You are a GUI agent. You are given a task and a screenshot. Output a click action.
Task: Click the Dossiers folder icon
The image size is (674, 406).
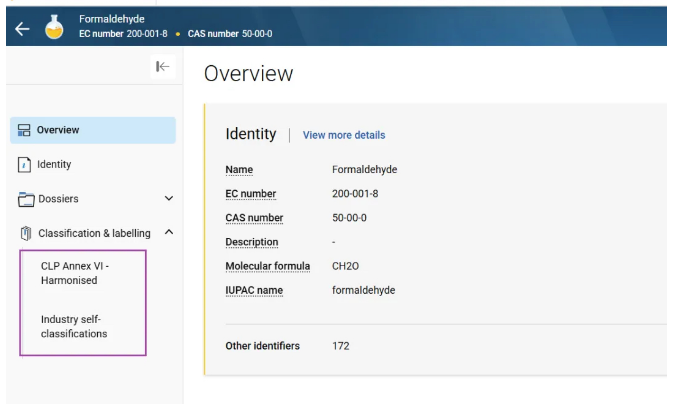[x=25, y=199]
